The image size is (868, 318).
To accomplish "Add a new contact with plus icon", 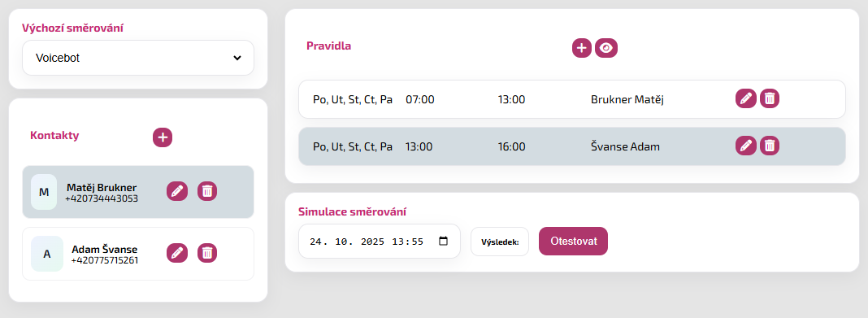I will [163, 137].
